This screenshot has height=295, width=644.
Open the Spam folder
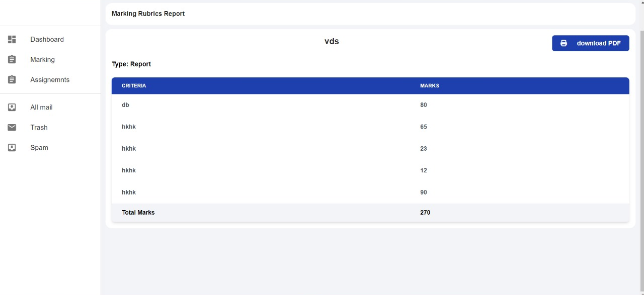coord(39,147)
